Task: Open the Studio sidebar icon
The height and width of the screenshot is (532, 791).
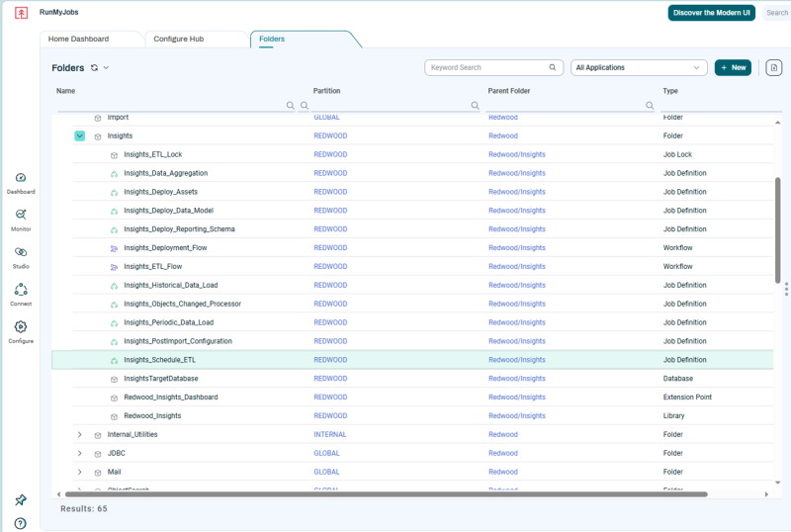Action: click(x=21, y=252)
